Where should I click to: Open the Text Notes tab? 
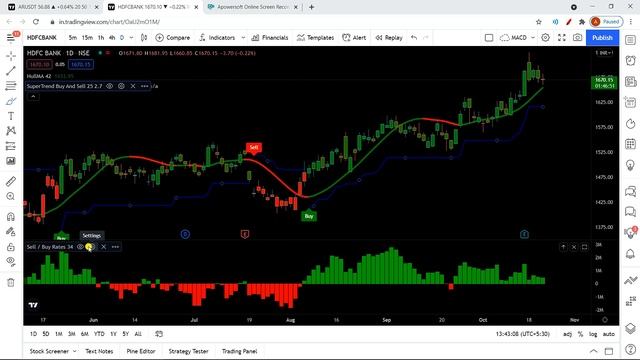click(x=99, y=351)
